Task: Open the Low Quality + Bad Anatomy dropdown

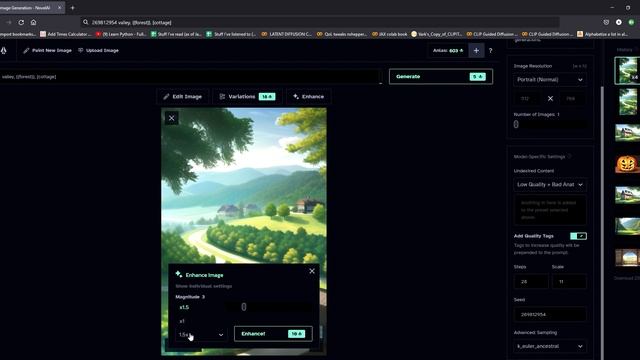Action: (x=550, y=184)
